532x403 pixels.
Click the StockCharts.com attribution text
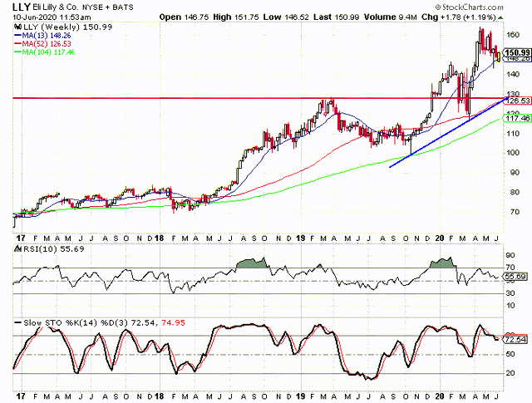click(x=470, y=7)
